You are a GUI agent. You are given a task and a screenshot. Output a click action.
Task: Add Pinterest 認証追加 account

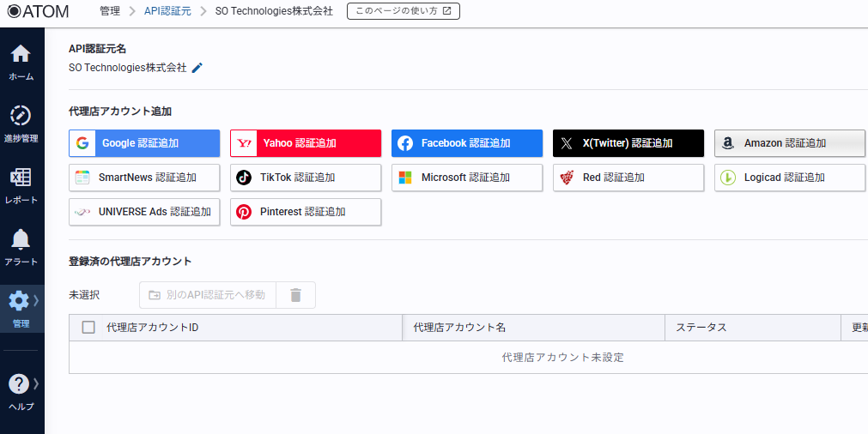click(306, 212)
